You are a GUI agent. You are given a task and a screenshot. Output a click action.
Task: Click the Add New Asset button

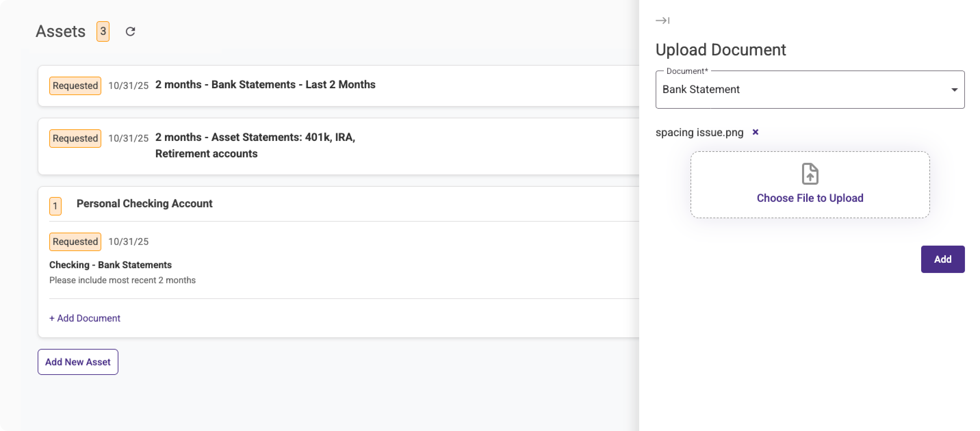point(78,362)
